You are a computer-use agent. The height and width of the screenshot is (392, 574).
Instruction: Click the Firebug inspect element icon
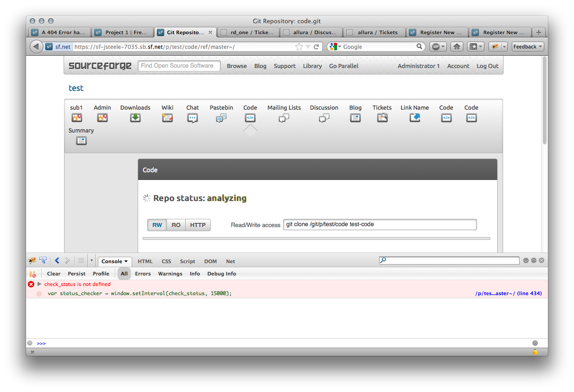[43, 260]
